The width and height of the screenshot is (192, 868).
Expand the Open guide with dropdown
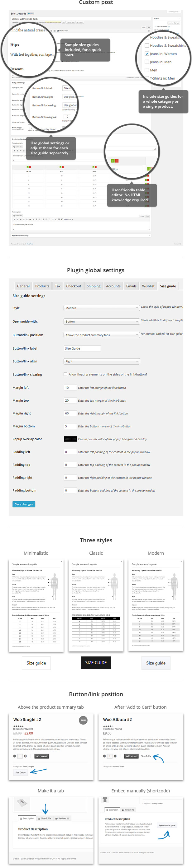(x=102, y=321)
